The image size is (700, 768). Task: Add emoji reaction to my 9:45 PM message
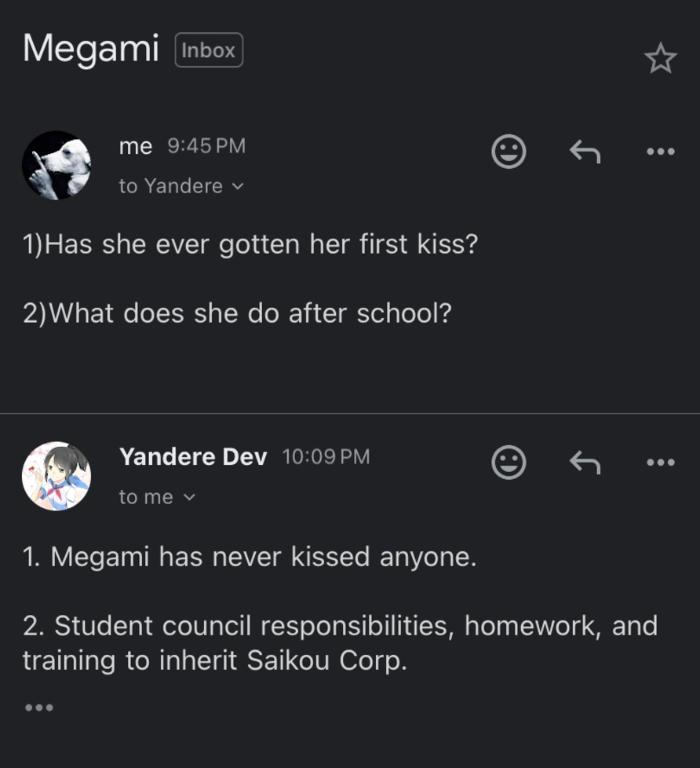pos(509,152)
